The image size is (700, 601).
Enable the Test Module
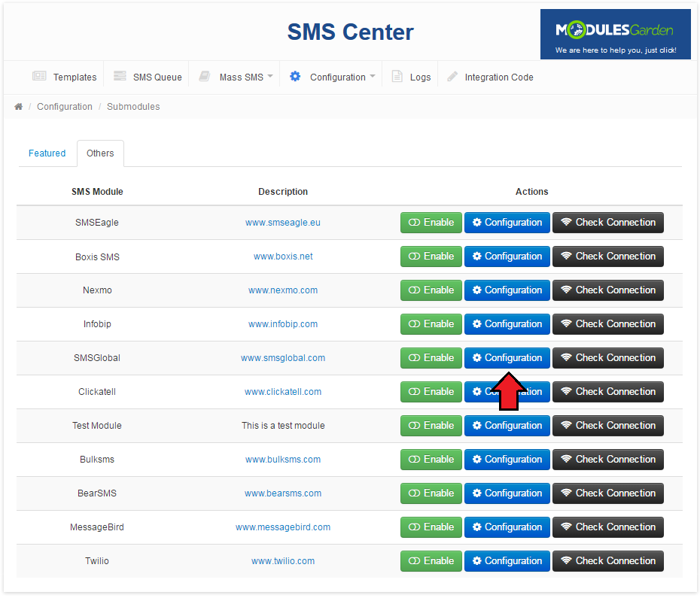431,426
